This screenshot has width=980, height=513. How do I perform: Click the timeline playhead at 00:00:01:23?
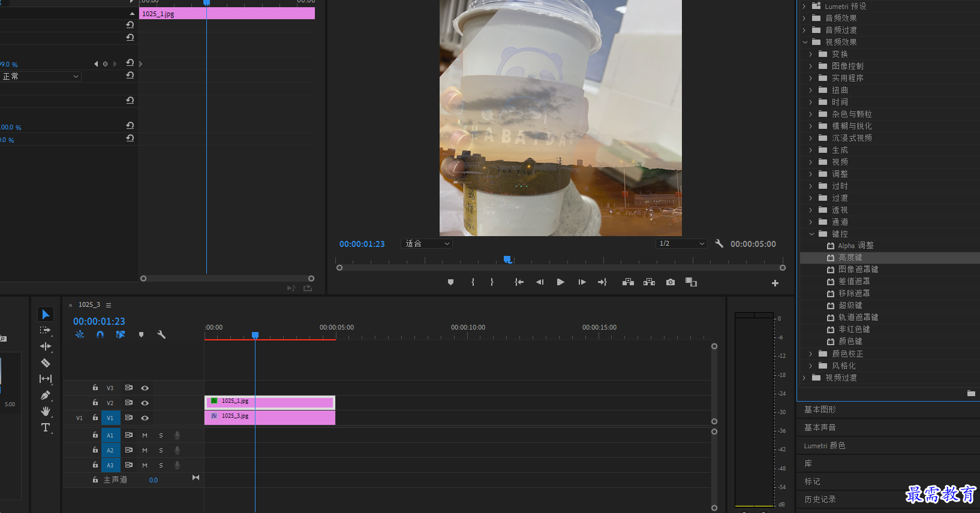point(255,336)
